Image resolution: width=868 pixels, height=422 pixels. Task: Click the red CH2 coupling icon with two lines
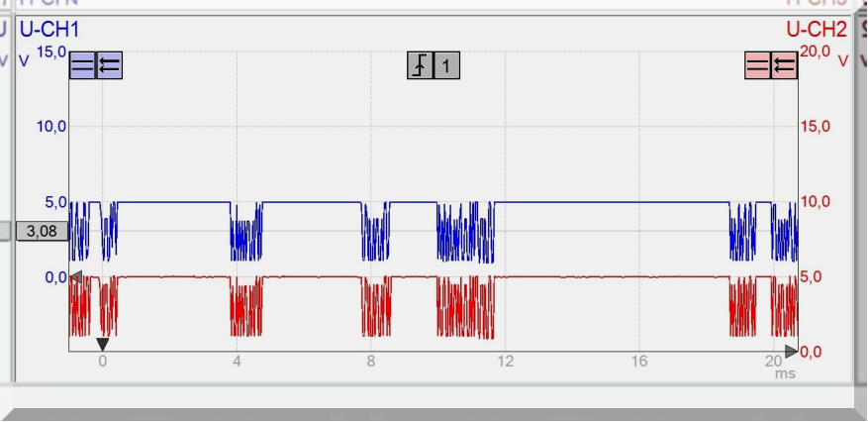[758, 66]
